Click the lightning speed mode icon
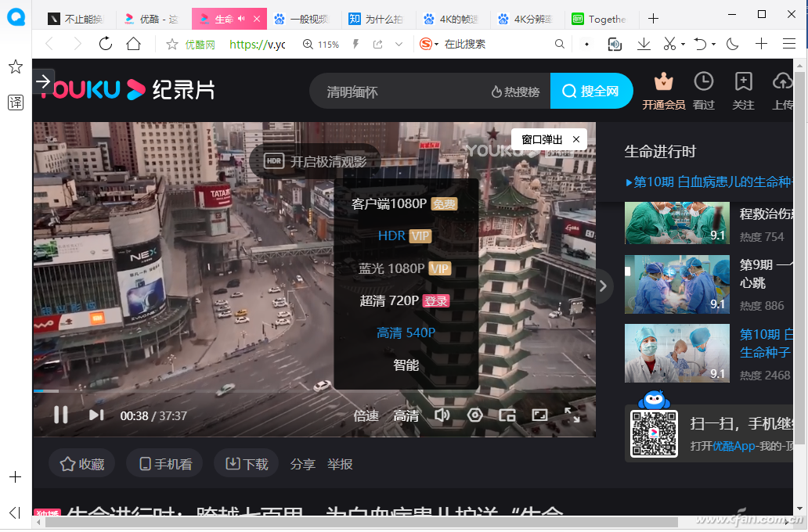The image size is (808, 532). 355,45
